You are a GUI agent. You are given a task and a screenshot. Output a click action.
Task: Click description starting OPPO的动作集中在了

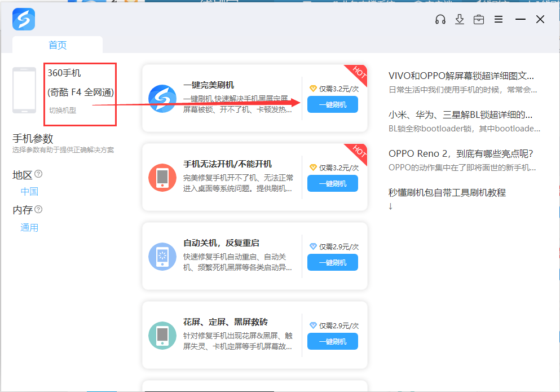[x=462, y=168]
